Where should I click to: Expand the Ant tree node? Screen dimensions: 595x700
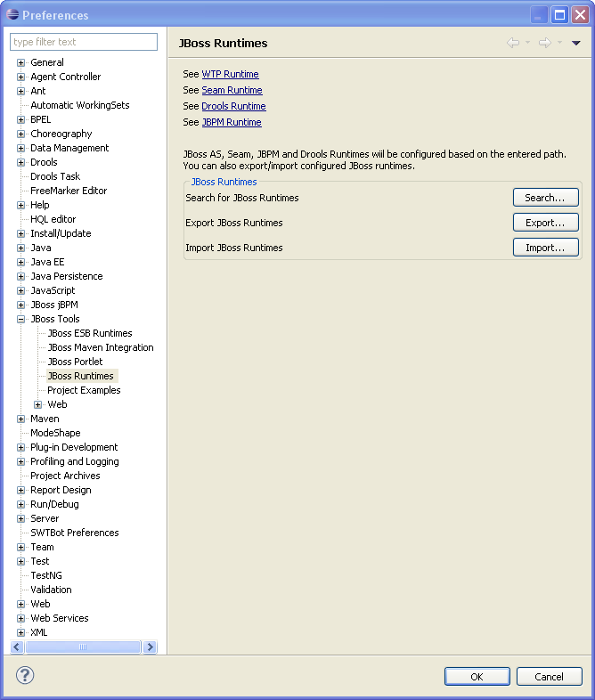click(20, 91)
